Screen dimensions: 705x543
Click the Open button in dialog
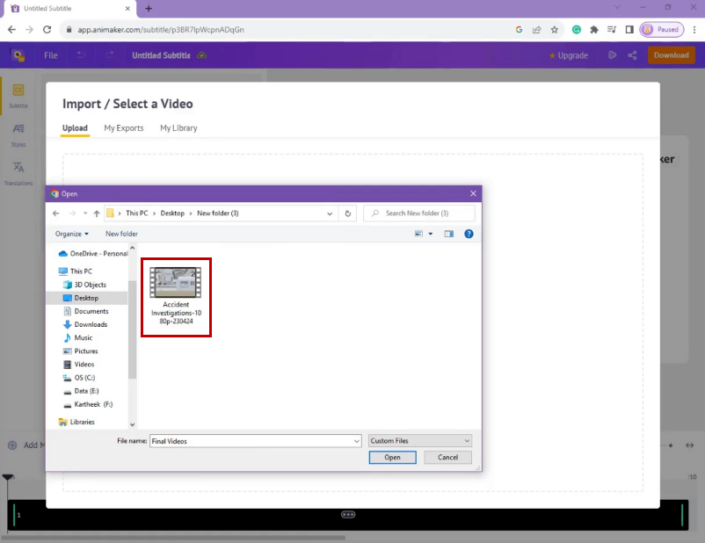click(x=392, y=457)
